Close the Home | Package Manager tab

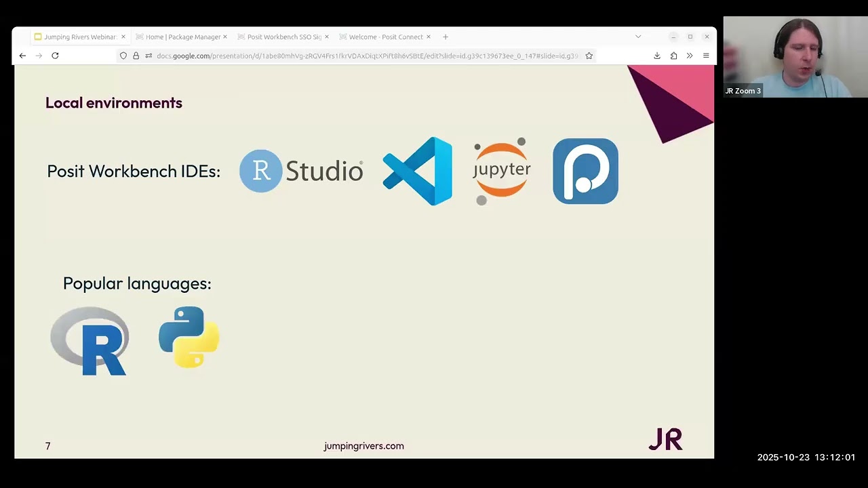coord(224,37)
